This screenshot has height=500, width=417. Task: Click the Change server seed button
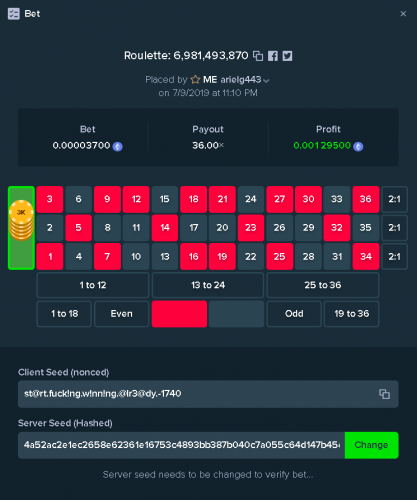371,445
